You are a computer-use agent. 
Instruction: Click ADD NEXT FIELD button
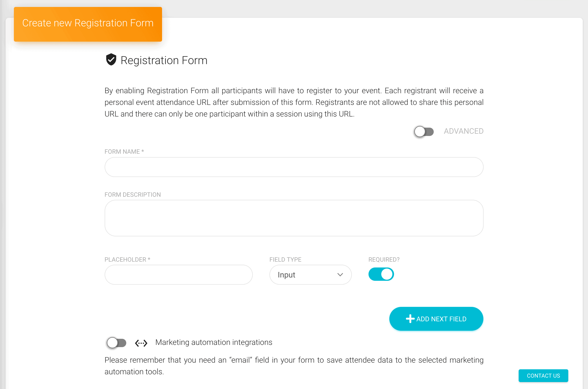(436, 319)
